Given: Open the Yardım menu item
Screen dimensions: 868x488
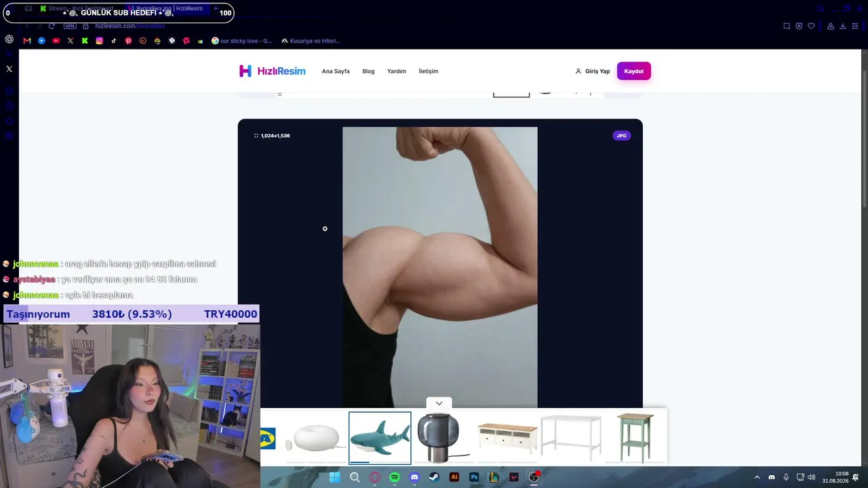Looking at the screenshot, I should click(397, 71).
